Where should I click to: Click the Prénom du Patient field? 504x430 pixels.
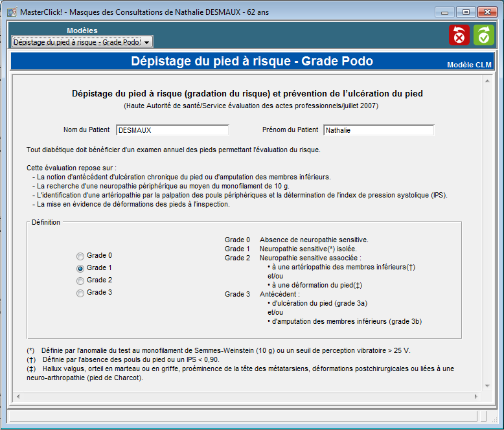pos(378,130)
